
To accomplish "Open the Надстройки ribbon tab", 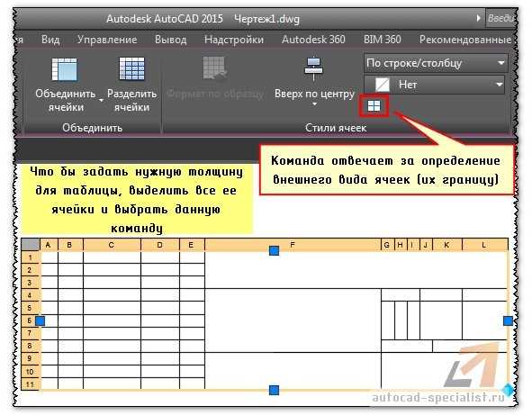I will [234, 40].
